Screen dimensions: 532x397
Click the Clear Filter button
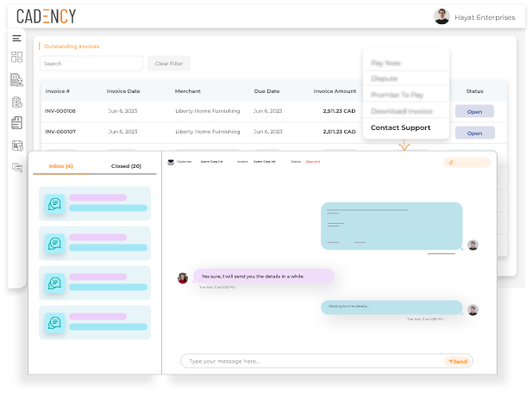[169, 64]
